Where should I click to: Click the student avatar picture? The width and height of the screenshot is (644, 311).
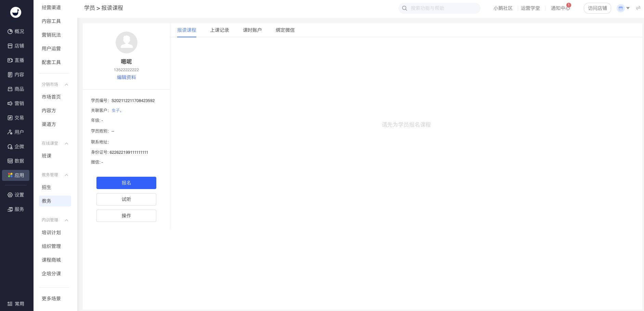[x=126, y=42]
